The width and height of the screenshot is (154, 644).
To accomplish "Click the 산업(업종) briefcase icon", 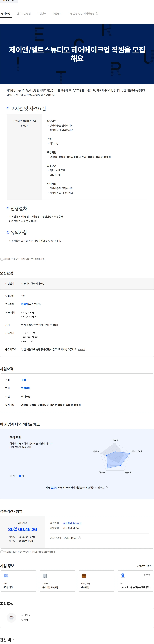I will tap(84, 576).
